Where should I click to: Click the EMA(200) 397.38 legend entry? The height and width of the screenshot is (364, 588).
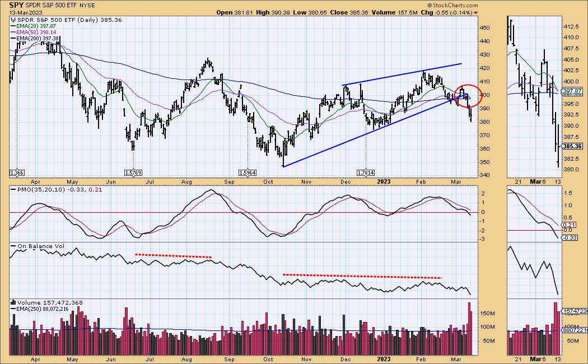(x=35, y=38)
